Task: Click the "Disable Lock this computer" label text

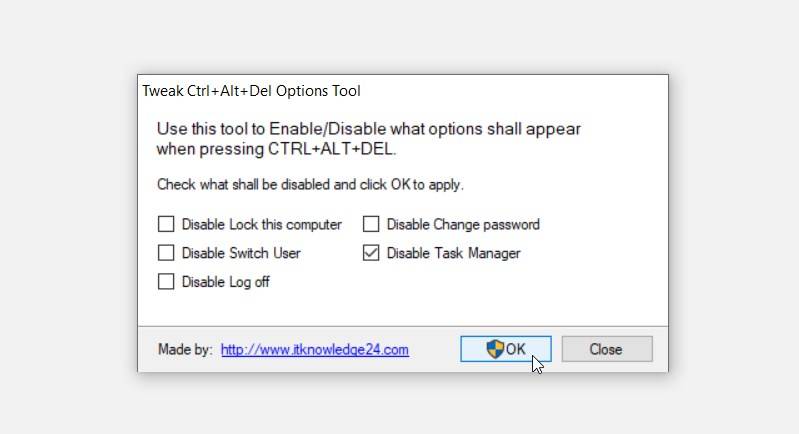Action: point(262,224)
